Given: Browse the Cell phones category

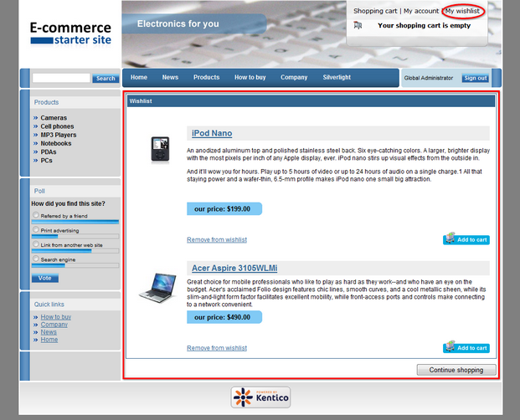Looking at the screenshot, I should 57,126.
